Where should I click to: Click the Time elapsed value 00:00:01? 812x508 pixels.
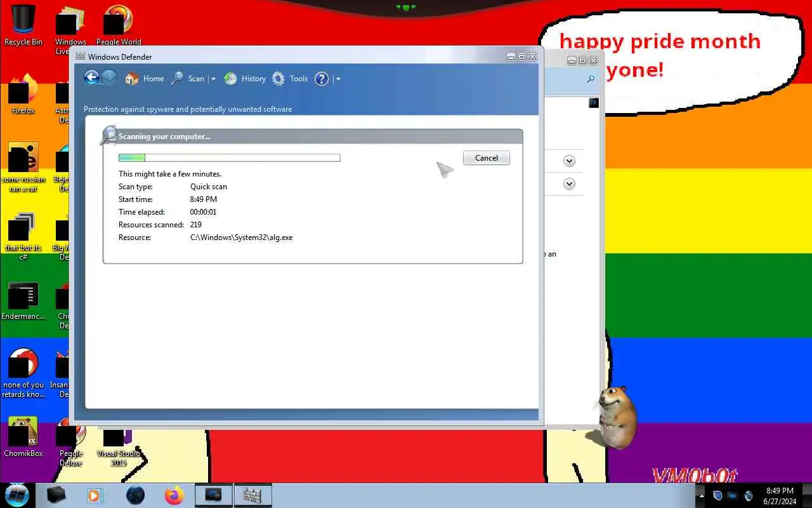point(203,212)
